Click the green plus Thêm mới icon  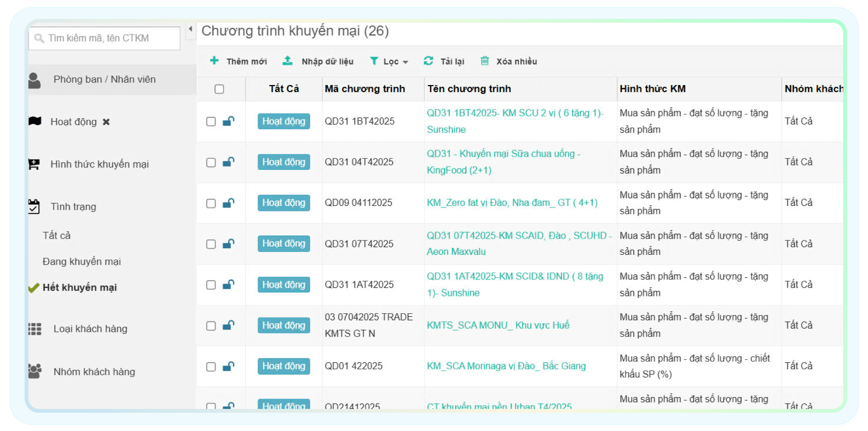214,61
